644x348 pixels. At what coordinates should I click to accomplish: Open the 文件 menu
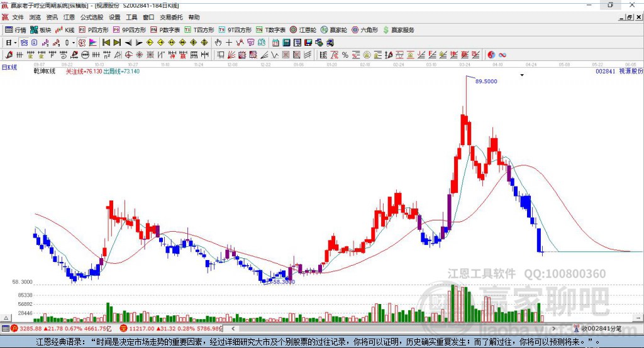18,17
